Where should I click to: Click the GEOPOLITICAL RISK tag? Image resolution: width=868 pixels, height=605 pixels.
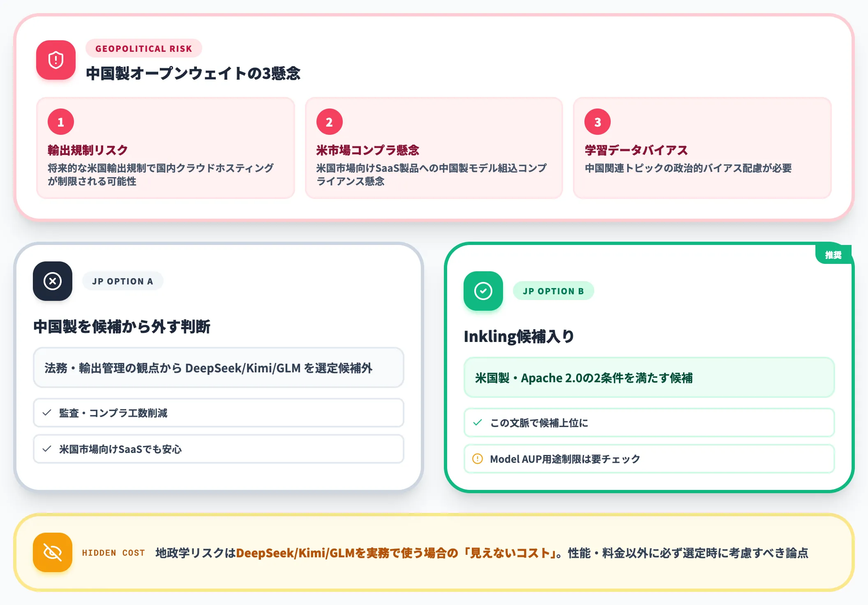144,48
